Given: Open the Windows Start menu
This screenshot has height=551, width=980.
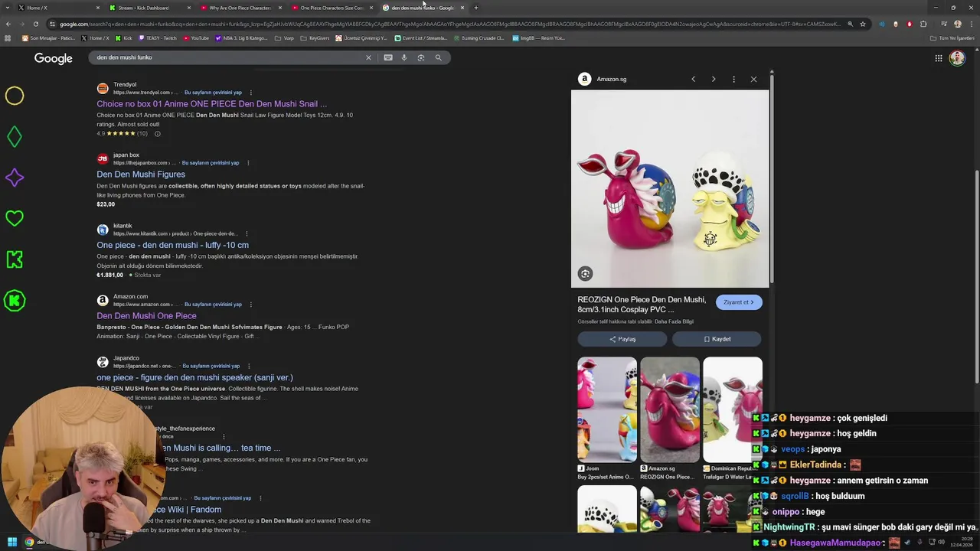Looking at the screenshot, I should [11, 543].
